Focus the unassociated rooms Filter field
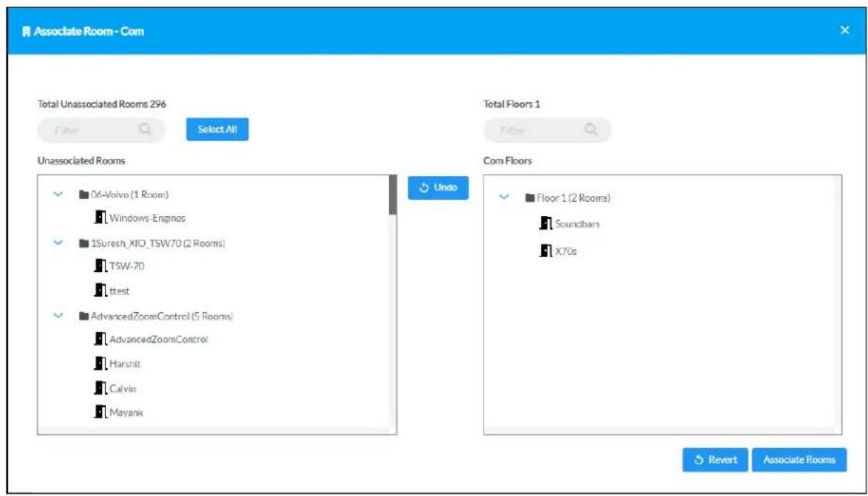Viewport: 868px width, 496px height. 100,130
